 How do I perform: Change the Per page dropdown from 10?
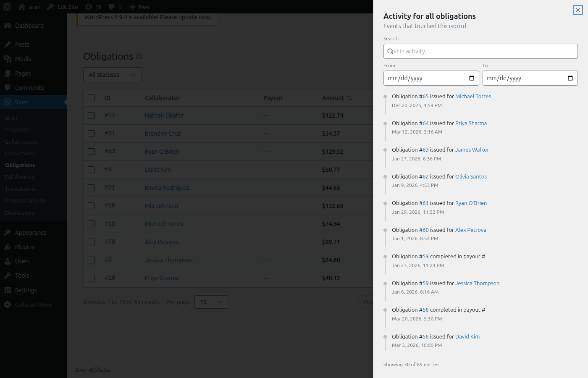tap(211, 302)
